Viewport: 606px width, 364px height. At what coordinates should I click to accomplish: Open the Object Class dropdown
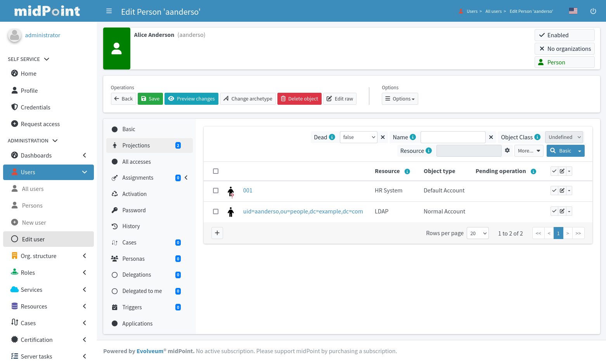click(564, 137)
